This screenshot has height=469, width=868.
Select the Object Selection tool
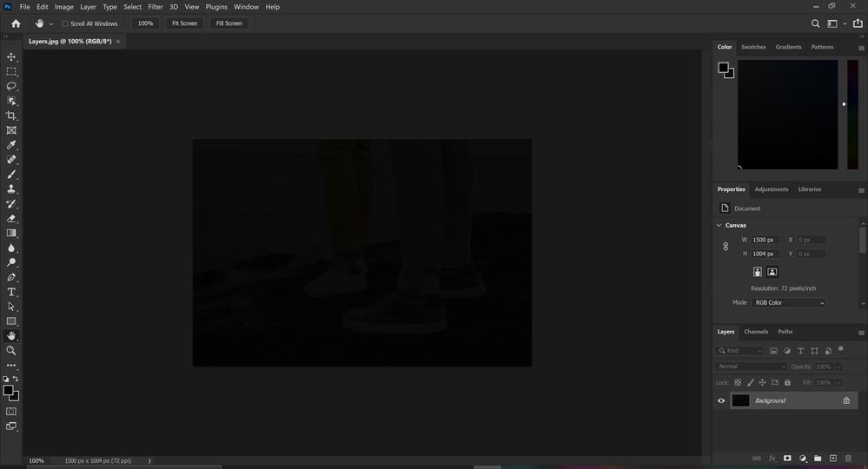11,102
